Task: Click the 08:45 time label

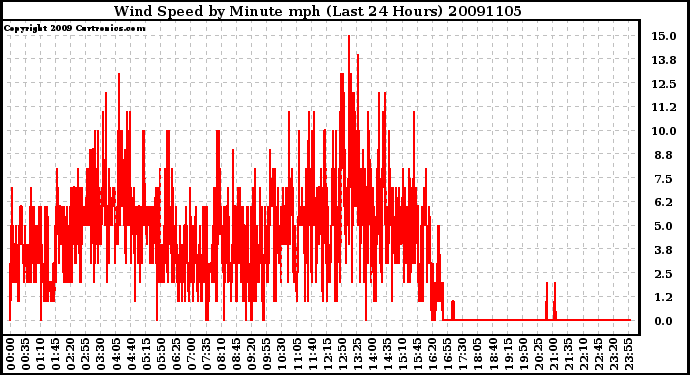Action: click(x=236, y=354)
